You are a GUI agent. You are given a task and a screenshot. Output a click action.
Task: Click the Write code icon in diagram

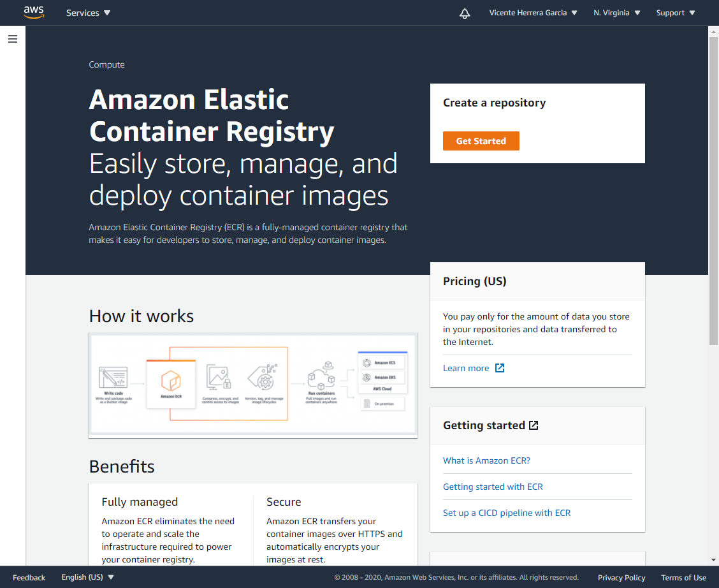113,378
